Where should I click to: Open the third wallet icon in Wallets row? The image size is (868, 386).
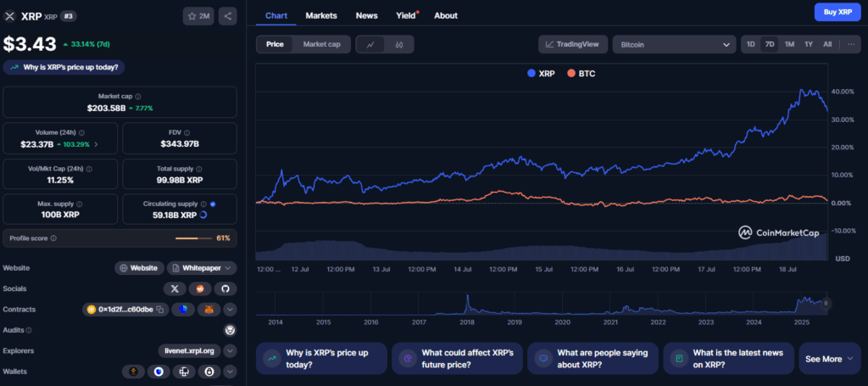(184, 372)
